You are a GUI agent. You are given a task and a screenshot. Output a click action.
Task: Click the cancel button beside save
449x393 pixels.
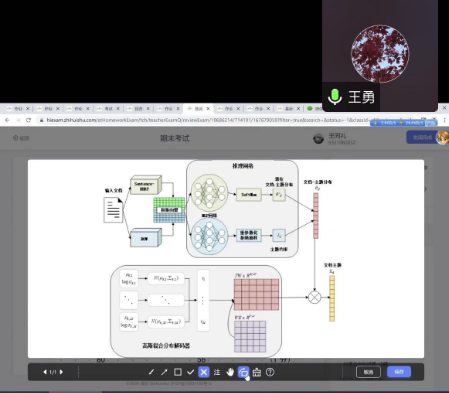[x=368, y=372]
